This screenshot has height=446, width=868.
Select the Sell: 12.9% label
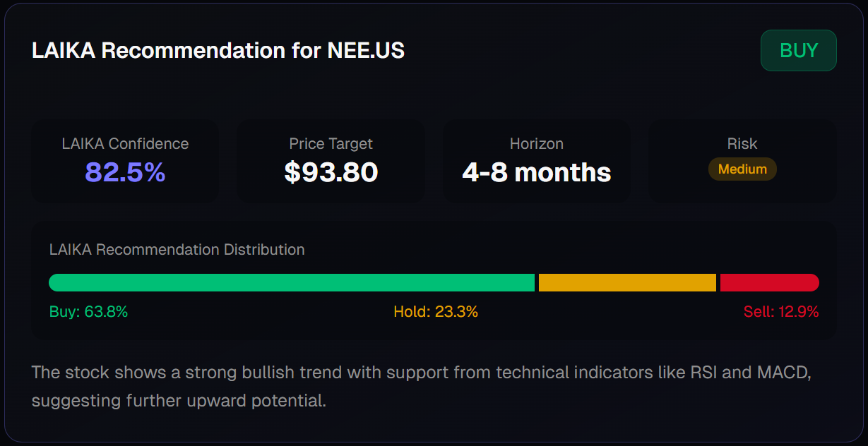click(x=781, y=312)
